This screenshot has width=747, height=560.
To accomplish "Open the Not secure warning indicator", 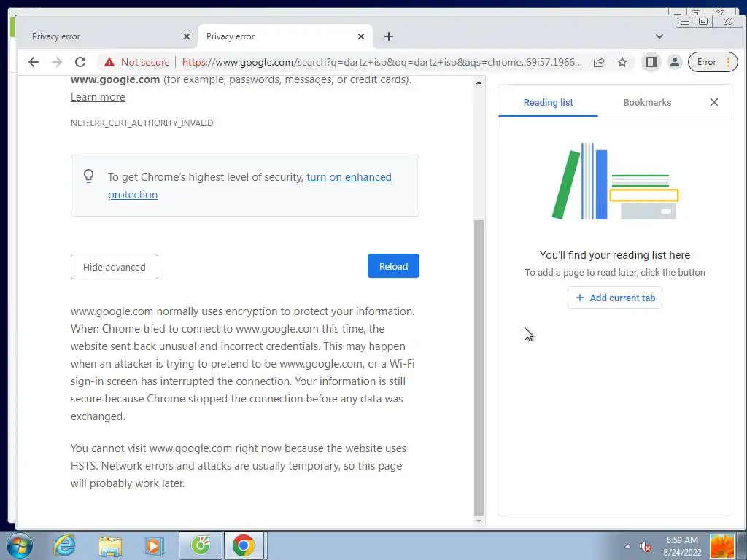I will pos(136,62).
